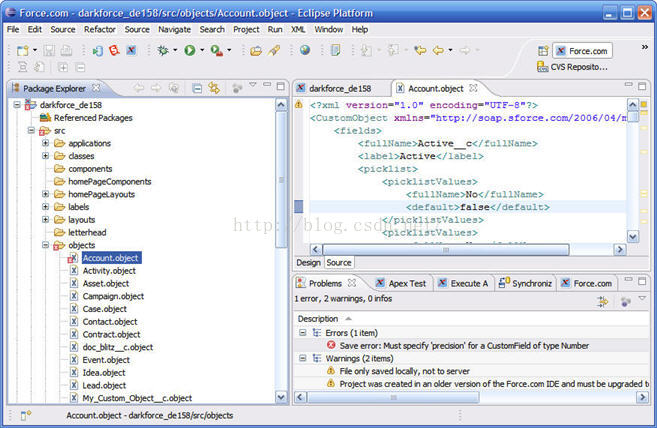The image size is (657, 428).
Task: Open the Back history dropdown arrow
Action: pos(450,50)
